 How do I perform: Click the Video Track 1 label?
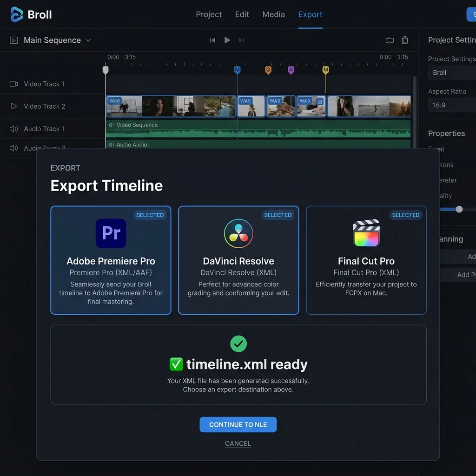[44, 84]
